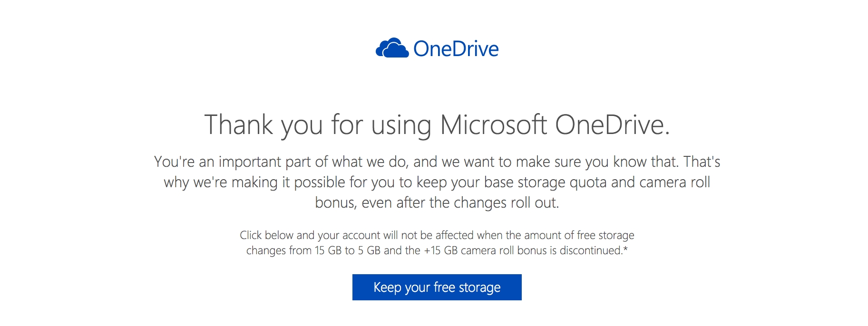Select the word OneDrive in the large heading
This screenshot has width=868, height=326.
pos(612,125)
